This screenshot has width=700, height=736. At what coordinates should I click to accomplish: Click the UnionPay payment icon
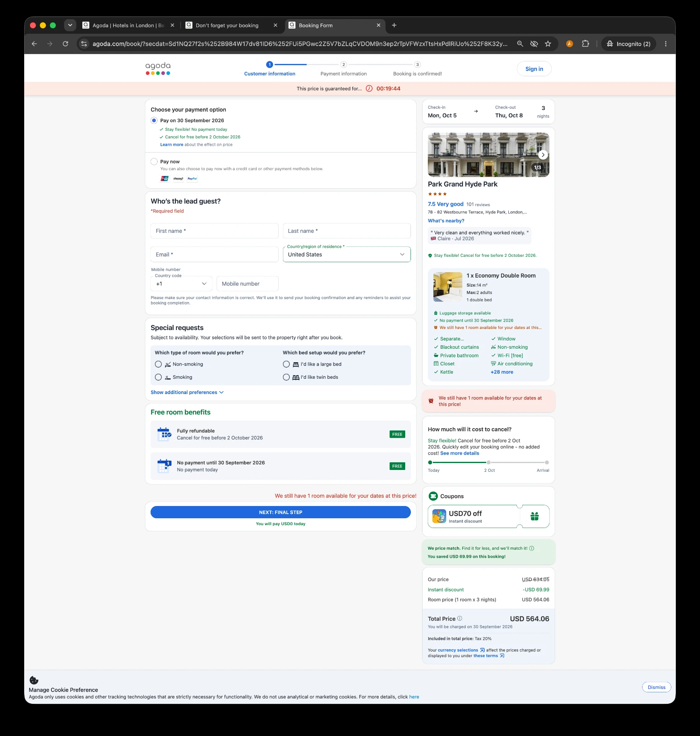(164, 179)
